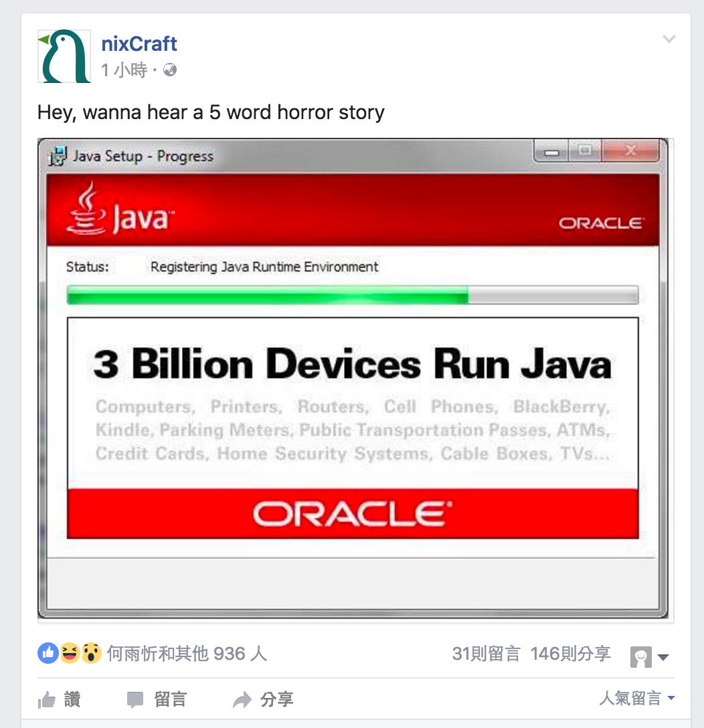Screen dimensions: 704x728
Task: Click the 留言 comment button
Action: coord(157,699)
